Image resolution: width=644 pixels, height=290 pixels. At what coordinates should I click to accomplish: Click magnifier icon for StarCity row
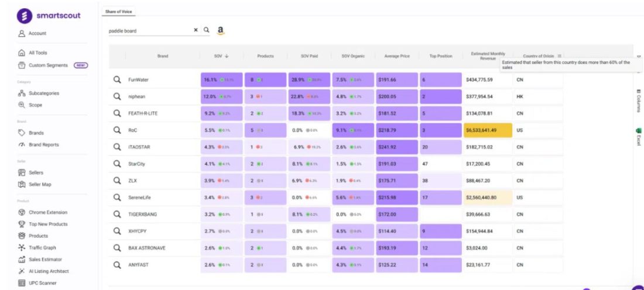pyautogui.click(x=117, y=164)
